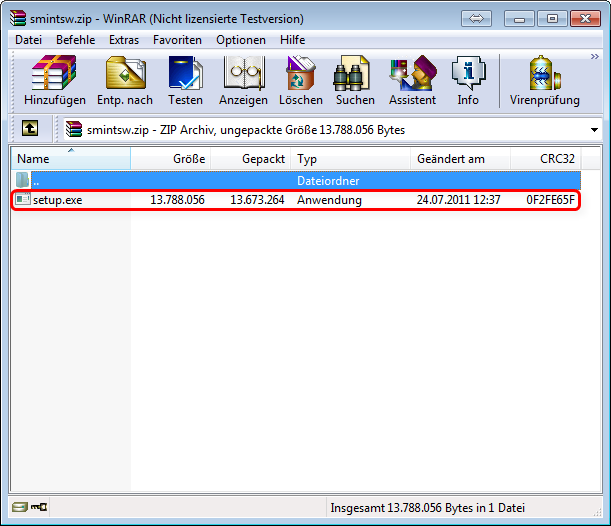The image size is (611, 526).
Task: Open the Datei menu
Action: 28,40
